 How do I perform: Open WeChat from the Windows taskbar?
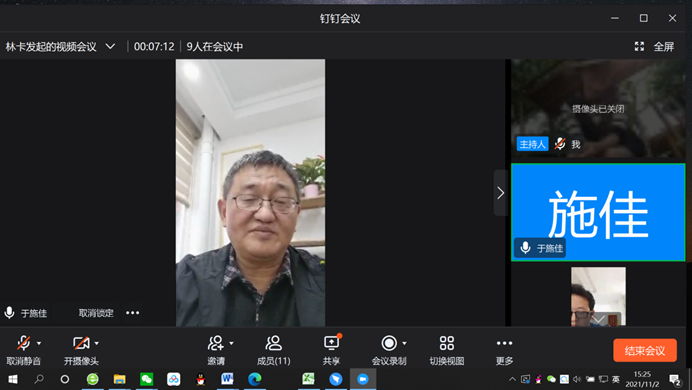[x=147, y=379]
